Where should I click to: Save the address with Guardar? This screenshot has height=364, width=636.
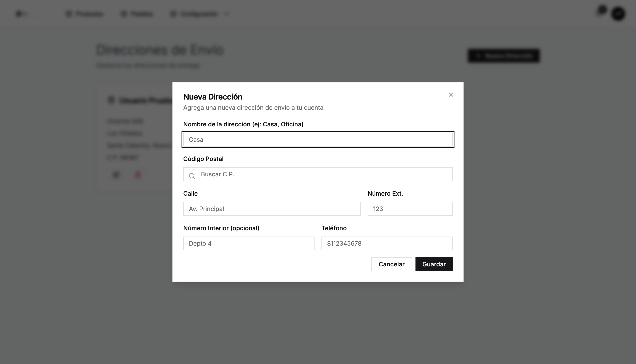[x=434, y=264]
